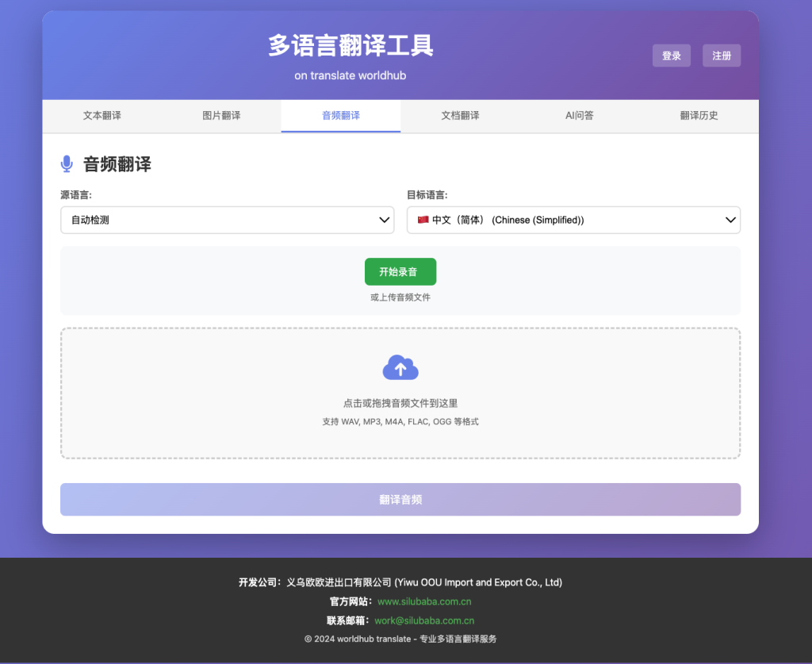
Task: Click the 点击或拖拽音频文件到这里 upload area text
Action: point(400,403)
